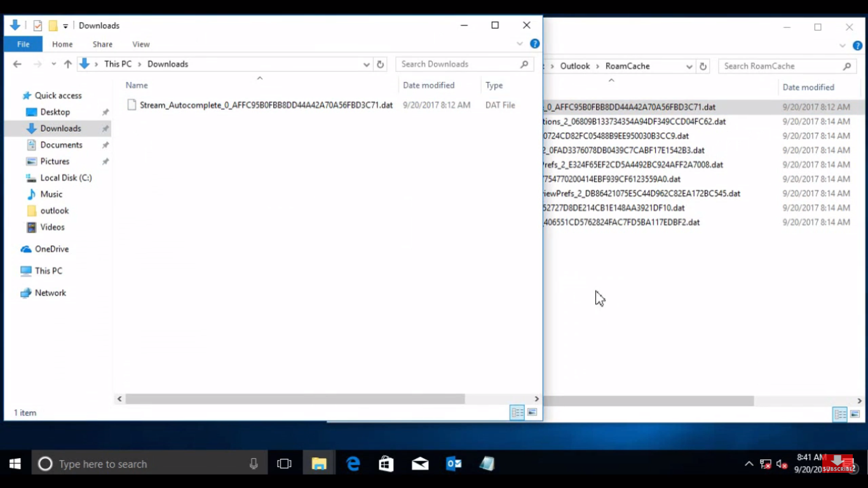This screenshot has width=868, height=488.
Task: Go back using the Back arrow
Action: pyautogui.click(x=17, y=64)
